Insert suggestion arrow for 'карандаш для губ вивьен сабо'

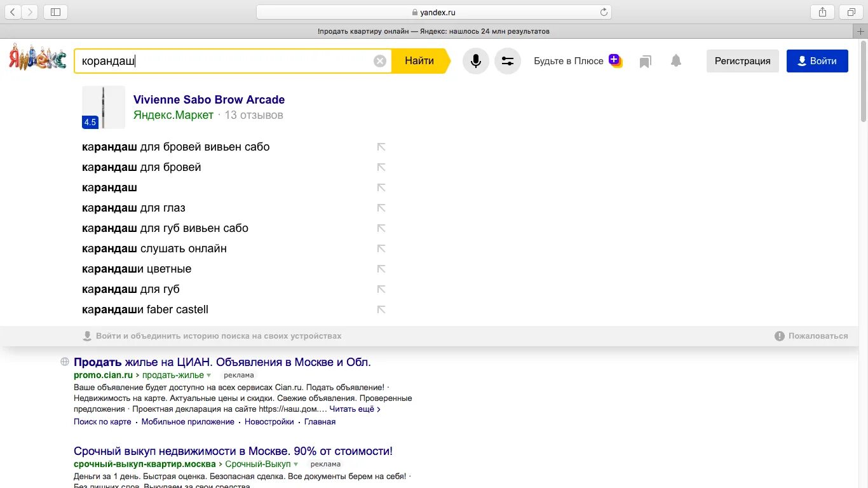point(381,228)
